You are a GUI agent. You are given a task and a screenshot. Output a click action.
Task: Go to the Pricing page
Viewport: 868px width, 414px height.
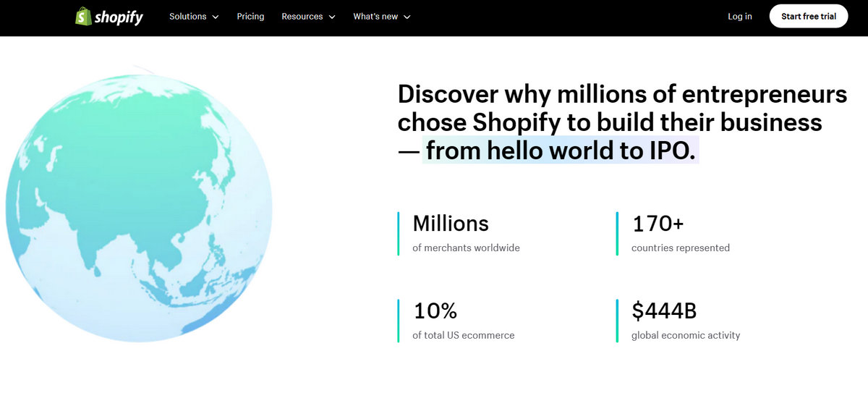pos(250,17)
